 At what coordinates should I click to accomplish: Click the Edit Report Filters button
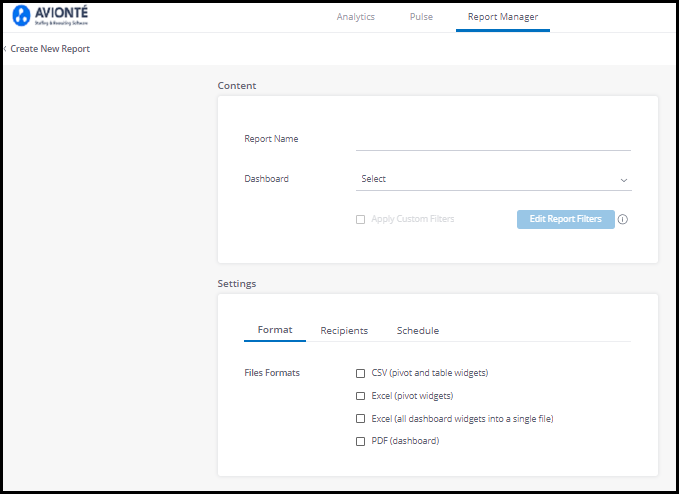(x=566, y=220)
